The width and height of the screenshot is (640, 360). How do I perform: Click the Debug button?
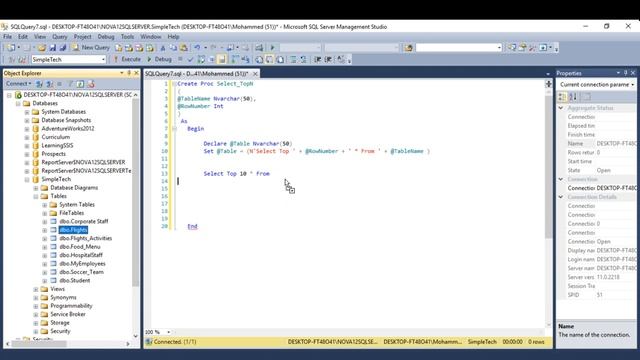[x=159, y=60]
